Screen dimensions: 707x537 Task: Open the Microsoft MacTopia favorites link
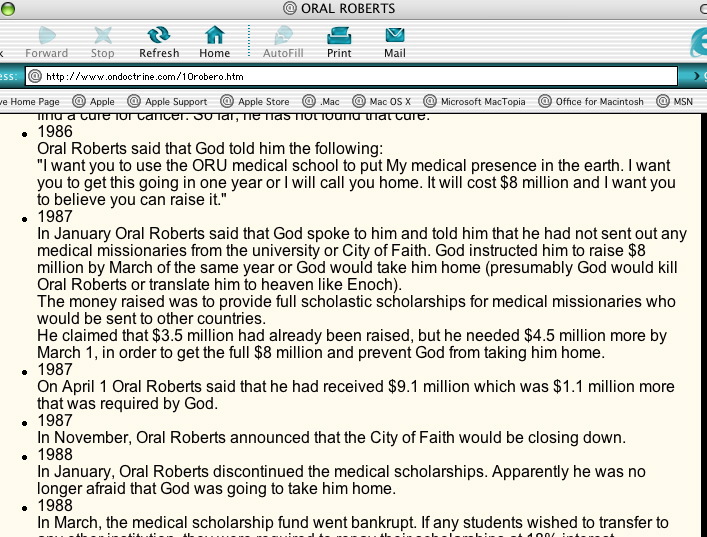[x=483, y=102]
